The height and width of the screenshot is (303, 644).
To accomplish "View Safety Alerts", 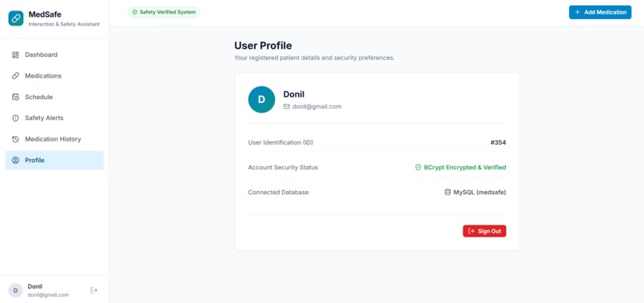I will pos(54,118).
